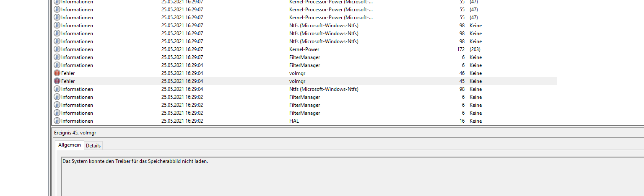Click event ID 172 cell
644x196 pixels.
coord(461,49)
